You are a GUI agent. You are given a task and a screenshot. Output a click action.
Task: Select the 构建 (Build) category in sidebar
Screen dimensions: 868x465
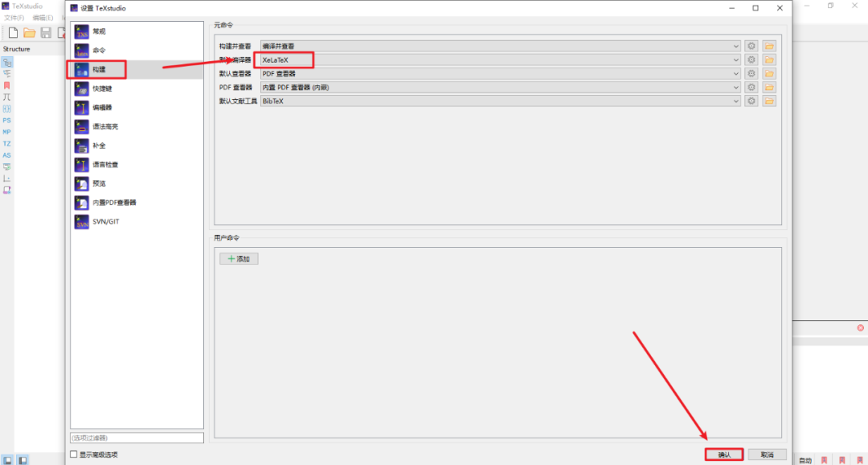pos(99,70)
